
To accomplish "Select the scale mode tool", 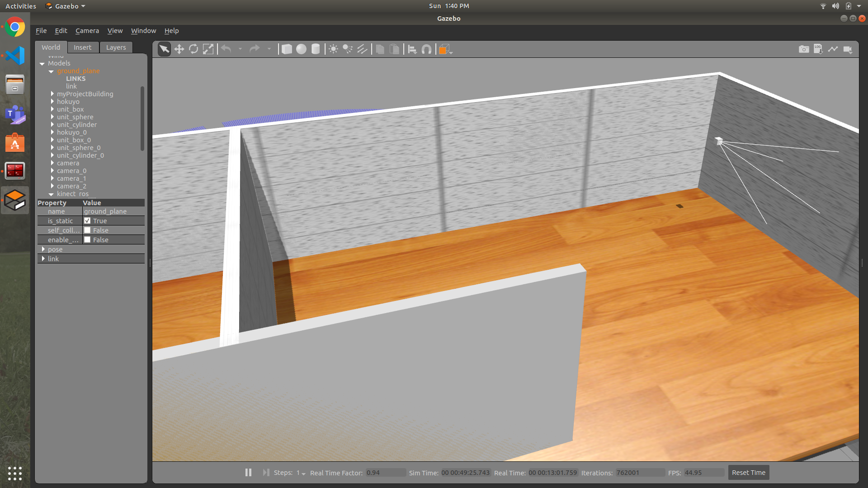I will pyautogui.click(x=208, y=49).
